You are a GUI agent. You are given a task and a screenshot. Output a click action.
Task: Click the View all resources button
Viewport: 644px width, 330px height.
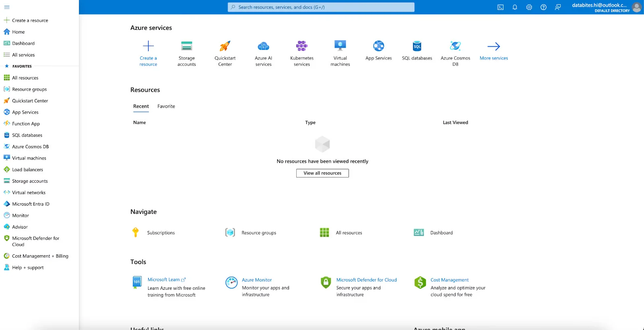(322, 173)
